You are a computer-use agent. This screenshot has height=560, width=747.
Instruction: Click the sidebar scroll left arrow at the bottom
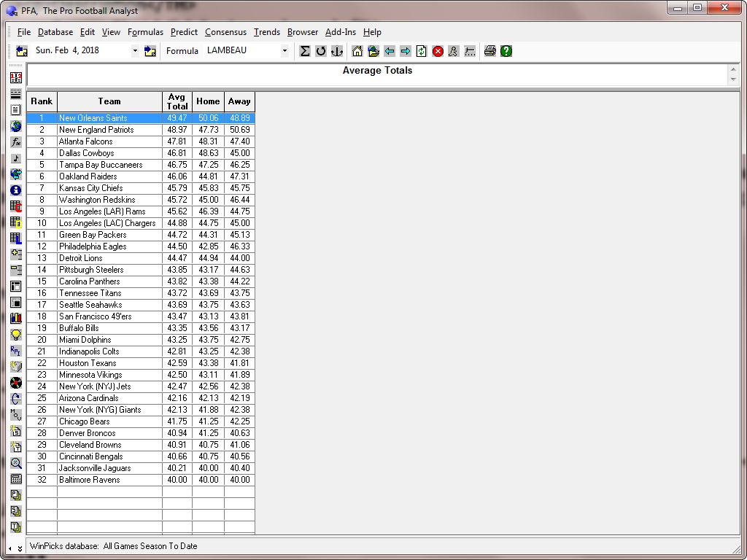pyautogui.click(x=10, y=548)
